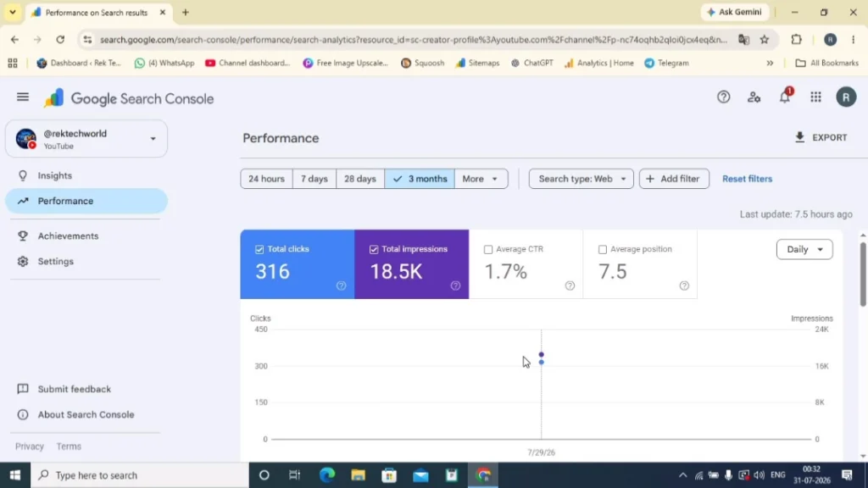Viewport: 868px width, 488px height.
Task: Open the @rektechworld property selector
Action: pos(86,139)
